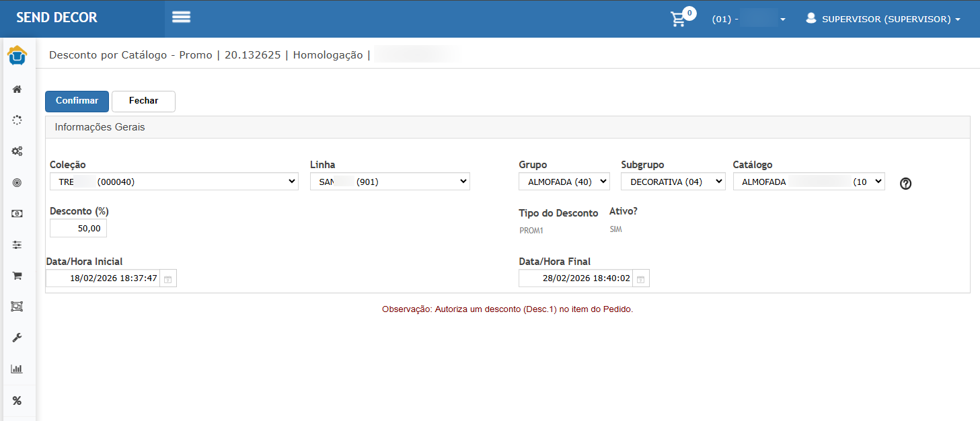Open the wrench tools sidebar icon
The height and width of the screenshot is (421, 980).
pos(17,338)
